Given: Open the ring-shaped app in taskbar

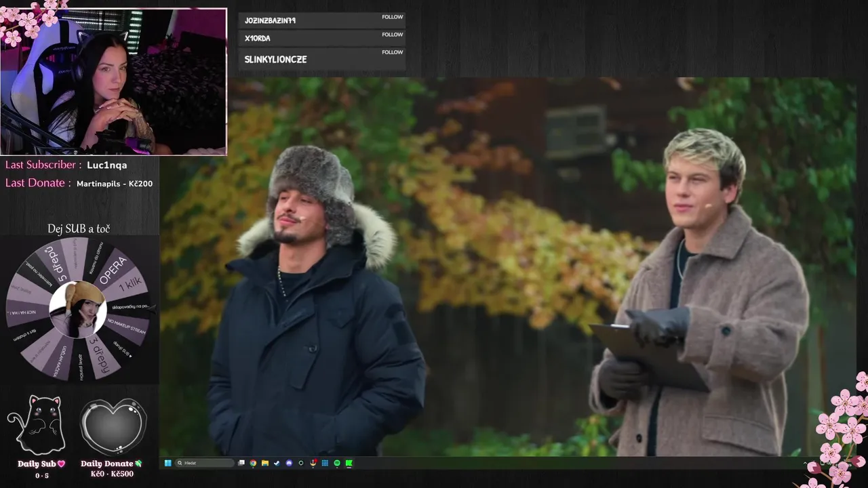Looking at the screenshot, I should pyautogui.click(x=301, y=463).
